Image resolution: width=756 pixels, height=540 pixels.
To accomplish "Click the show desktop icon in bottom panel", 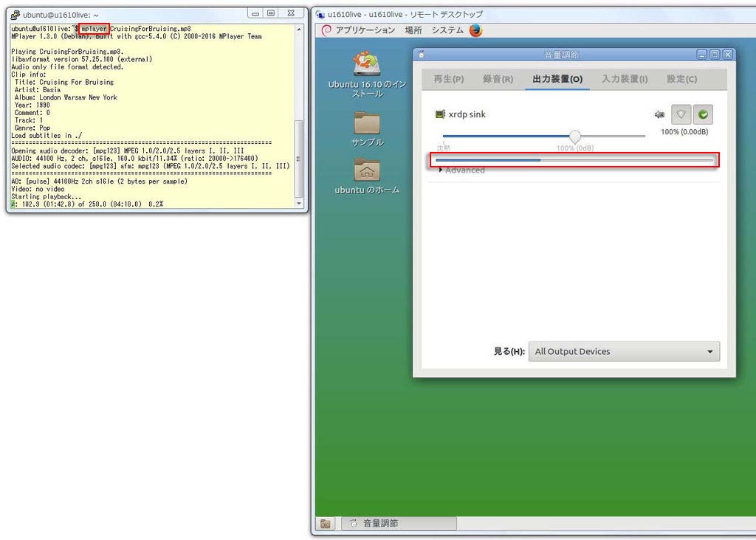I will [x=326, y=524].
